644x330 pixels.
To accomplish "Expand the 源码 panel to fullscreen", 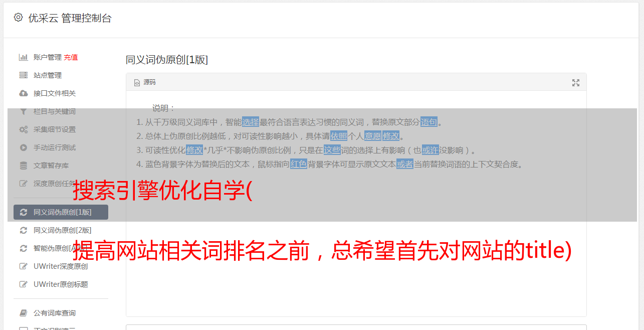I will [x=576, y=83].
